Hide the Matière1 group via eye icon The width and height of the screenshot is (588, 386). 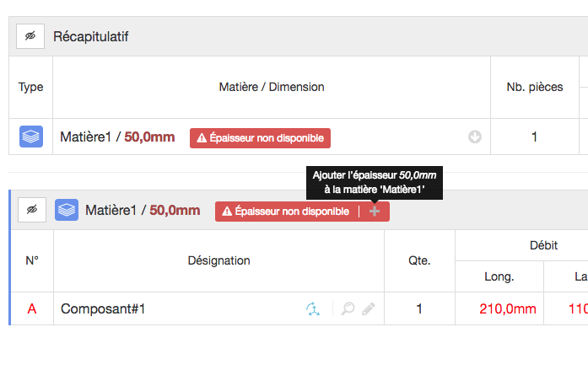pos(32,210)
